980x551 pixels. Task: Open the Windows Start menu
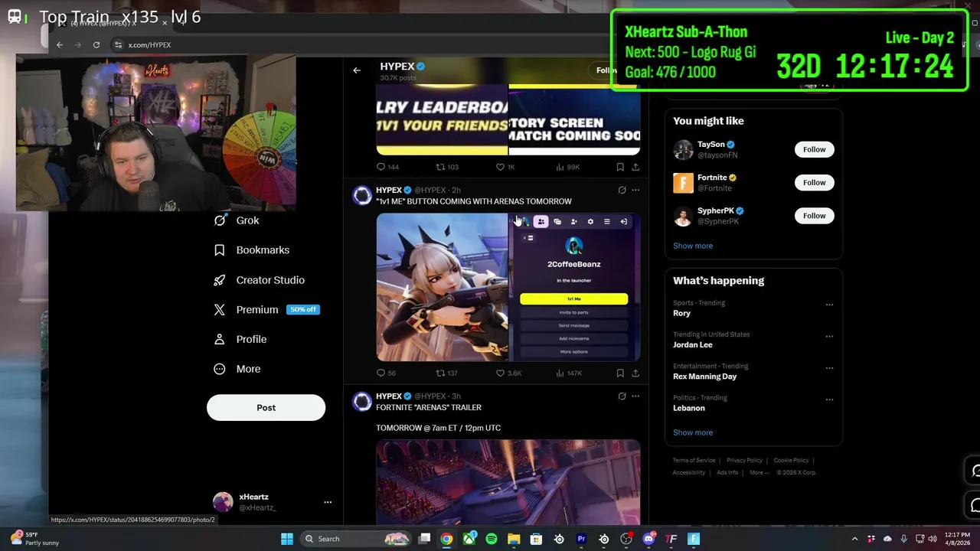287,539
